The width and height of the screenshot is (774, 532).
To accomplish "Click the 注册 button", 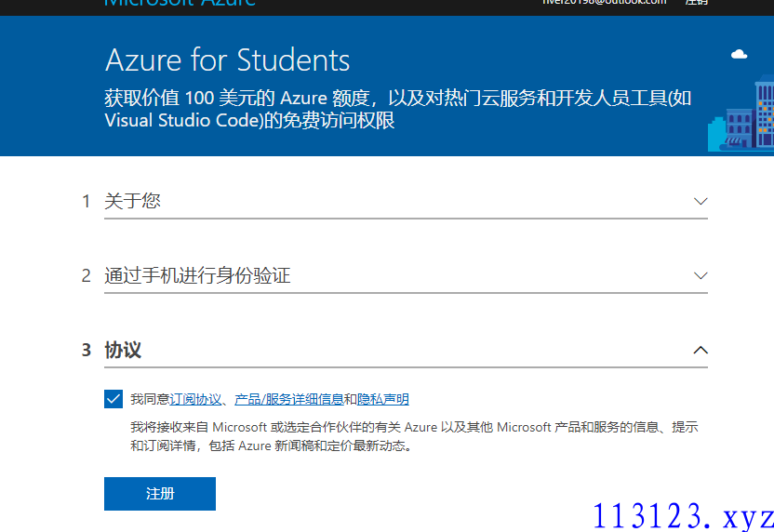I will pyautogui.click(x=160, y=494).
